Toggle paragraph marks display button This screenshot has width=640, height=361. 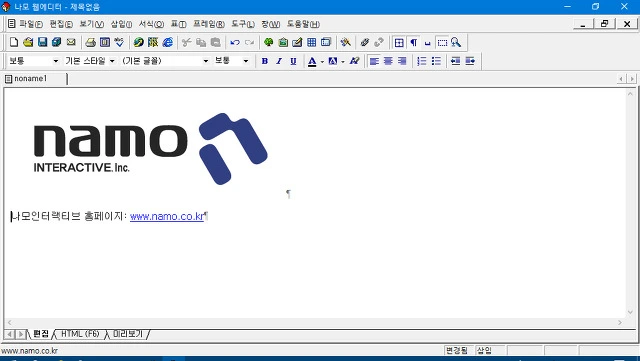413,42
